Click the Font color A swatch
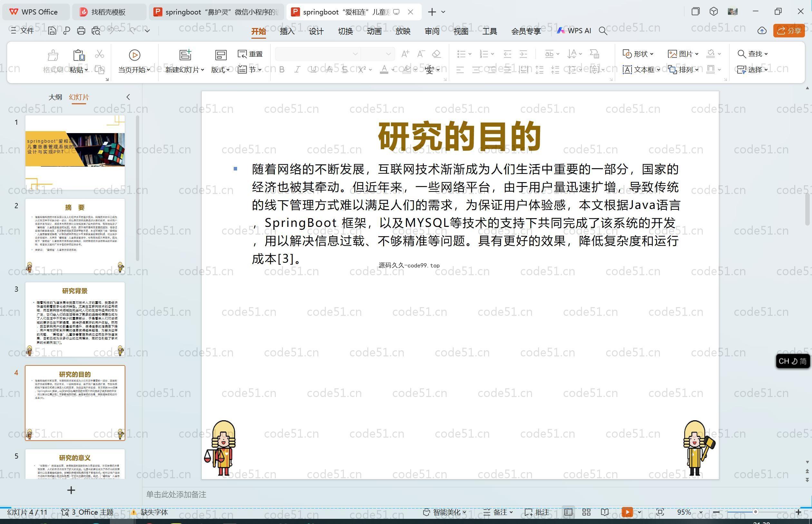 coord(384,69)
